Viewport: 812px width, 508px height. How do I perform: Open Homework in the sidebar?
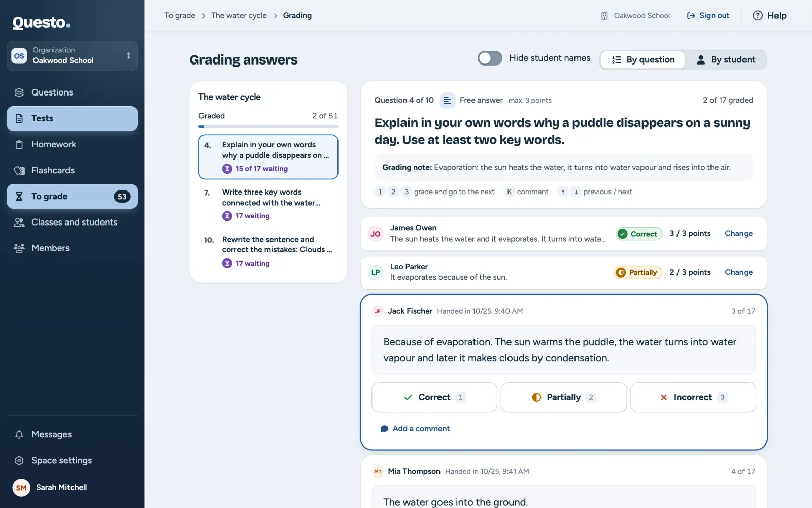(72, 144)
